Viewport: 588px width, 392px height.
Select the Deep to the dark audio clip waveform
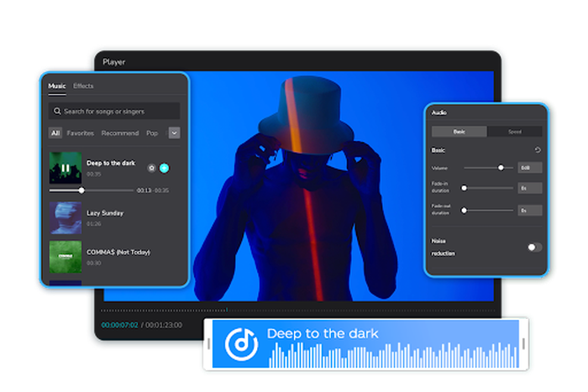(x=394, y=355)
